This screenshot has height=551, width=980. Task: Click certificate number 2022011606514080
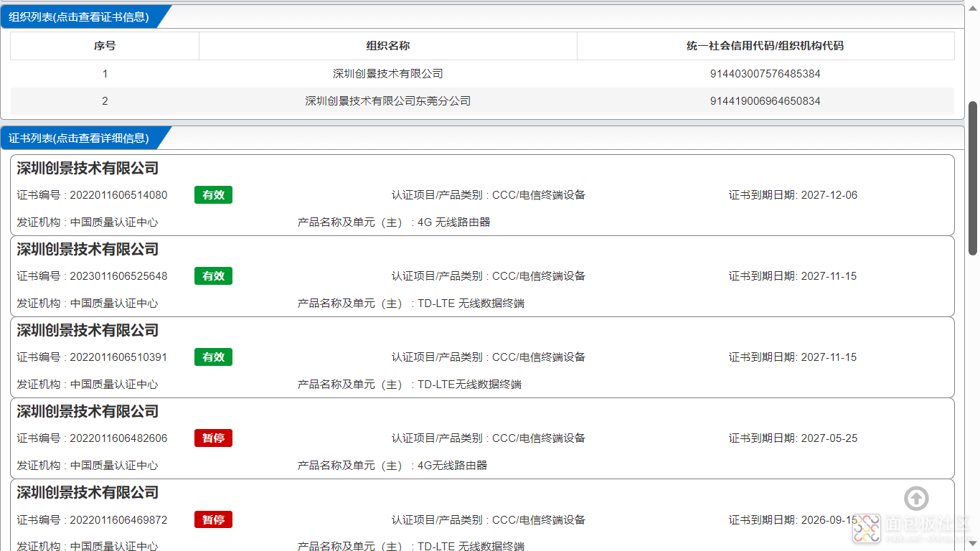[118, 195]
